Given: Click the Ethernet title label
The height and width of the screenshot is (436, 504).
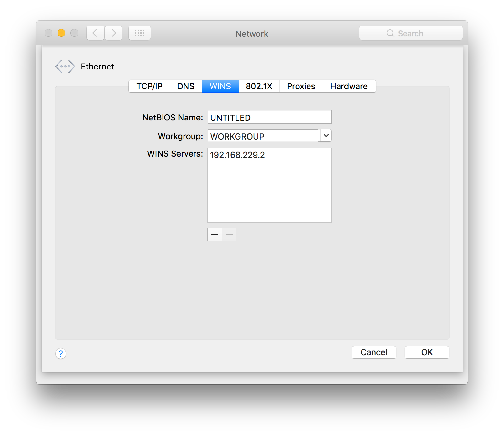Looking at the screenshot, I should tap(97, 67).
